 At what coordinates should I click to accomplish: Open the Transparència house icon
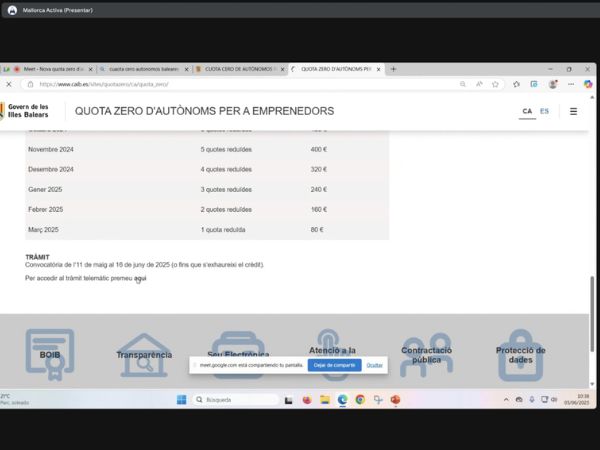[144, 355]
